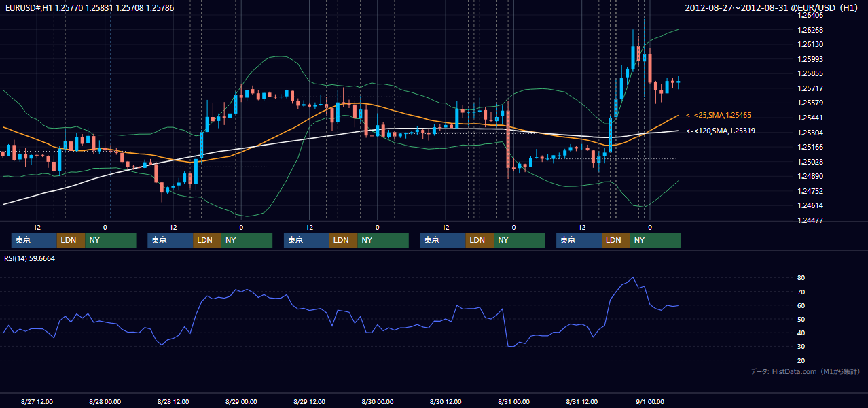Click the third NY session block
This screenshot has height=408, width=868.
(x=383, y=240)
